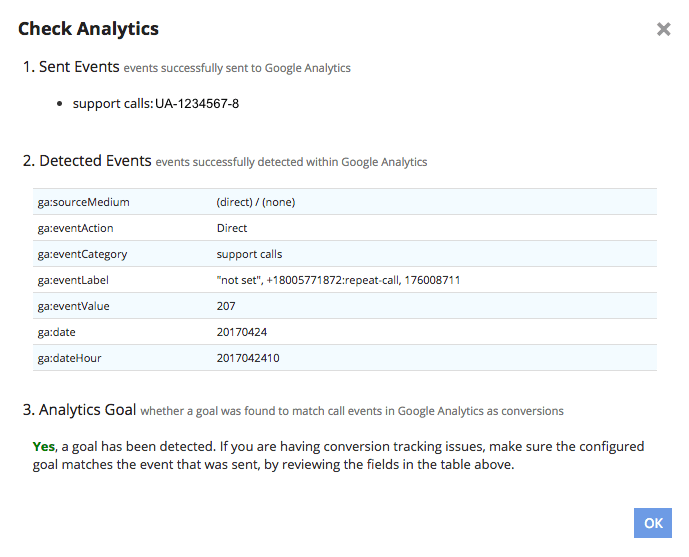Select the date value 20170424
The image size is (689, 557).
click(x=242, y=332)
